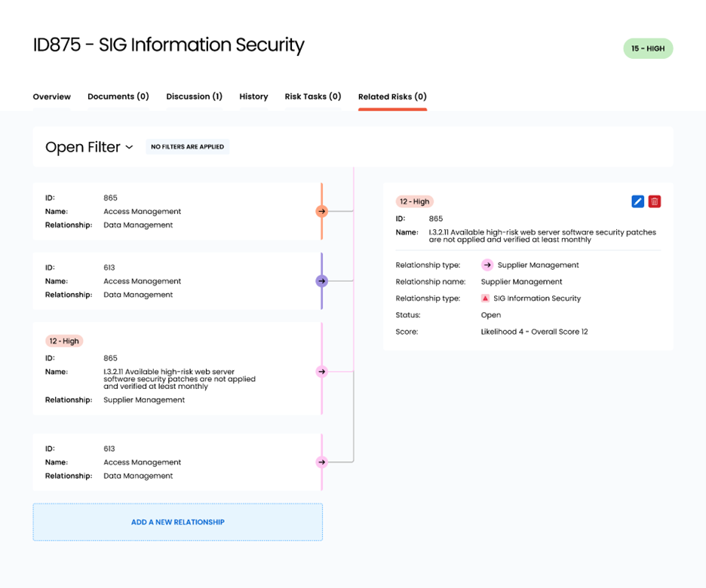706x588 pixels.
Task: Select the card with Supplier Management relationship
Action: coord(177,369)
